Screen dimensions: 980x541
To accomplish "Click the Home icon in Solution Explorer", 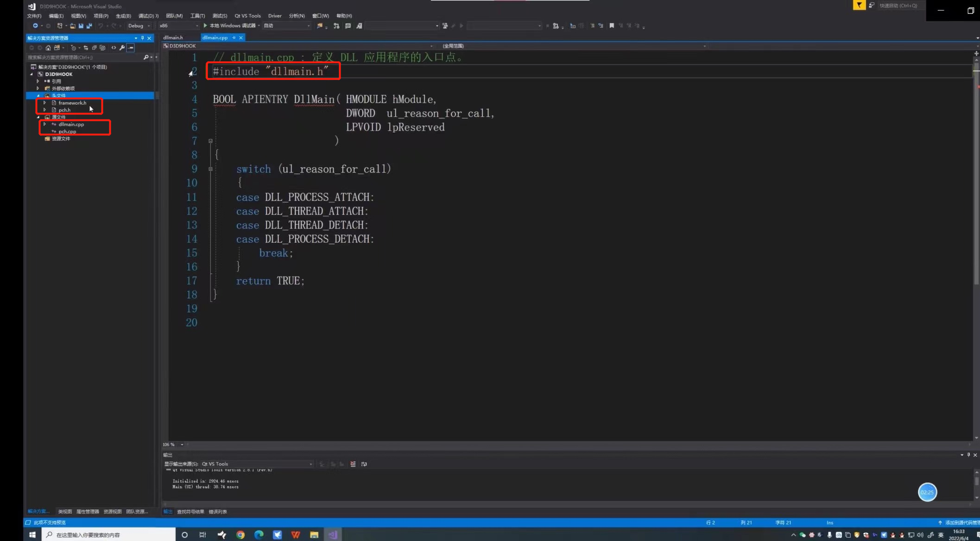I will (48, 48).
